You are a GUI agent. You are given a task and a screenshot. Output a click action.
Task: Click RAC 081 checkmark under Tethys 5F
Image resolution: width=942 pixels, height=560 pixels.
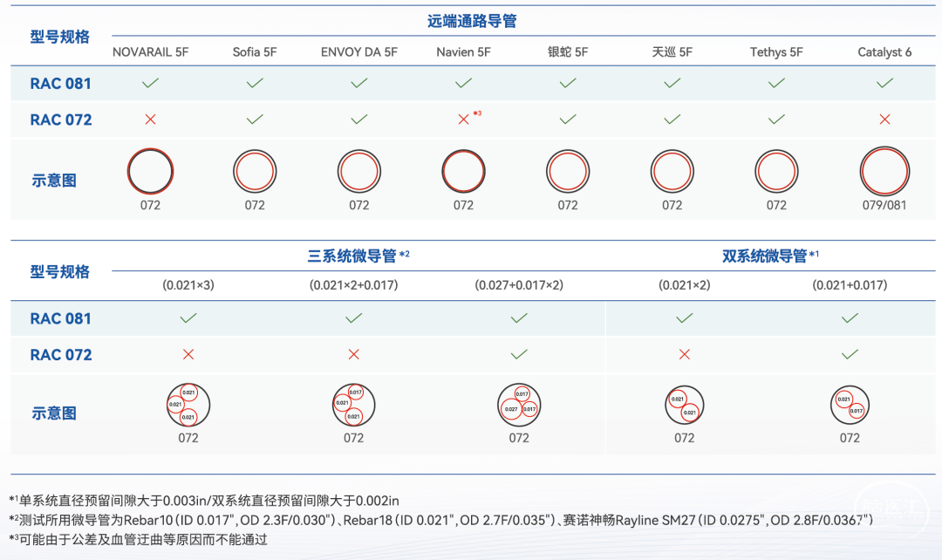coord(776,83)
